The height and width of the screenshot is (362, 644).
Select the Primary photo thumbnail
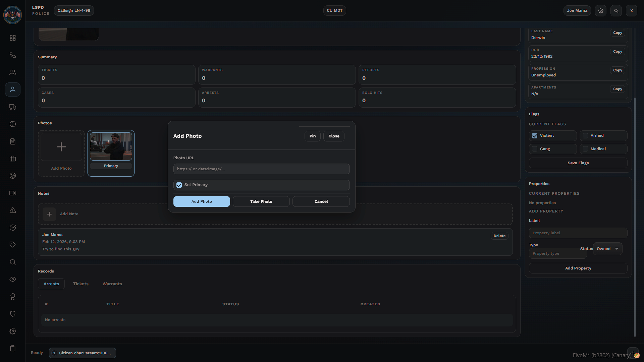pyautogui.click(x=111, y=147)
